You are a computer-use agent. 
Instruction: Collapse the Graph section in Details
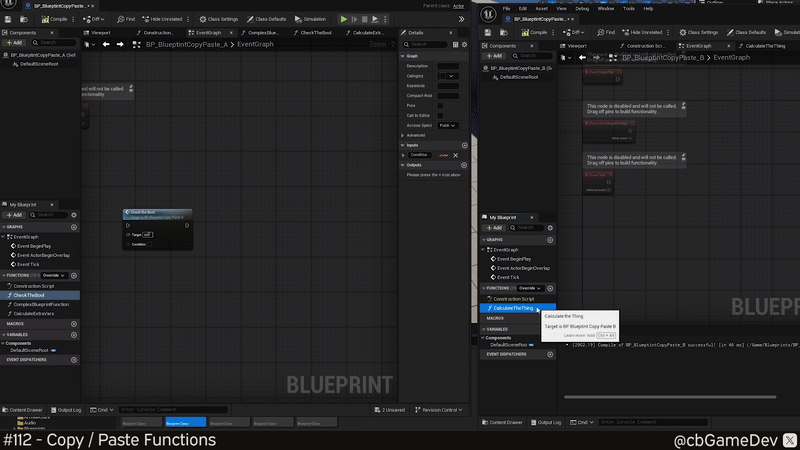point(403,56)
